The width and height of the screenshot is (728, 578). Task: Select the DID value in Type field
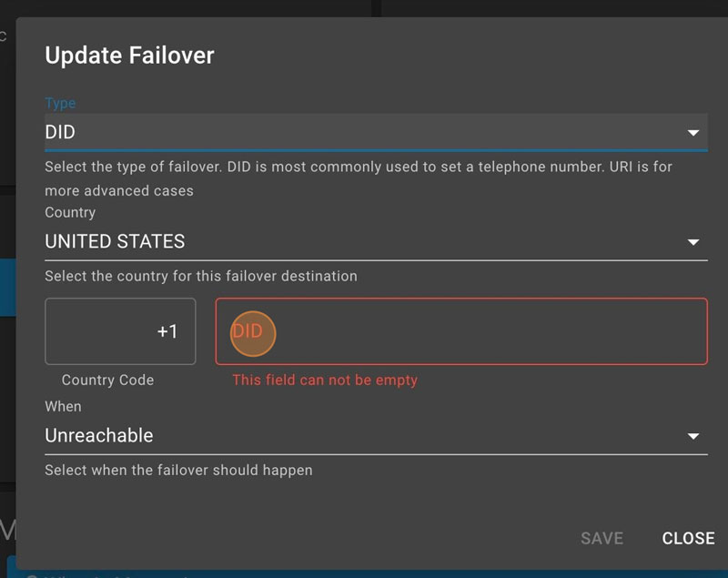coord(60,132)
